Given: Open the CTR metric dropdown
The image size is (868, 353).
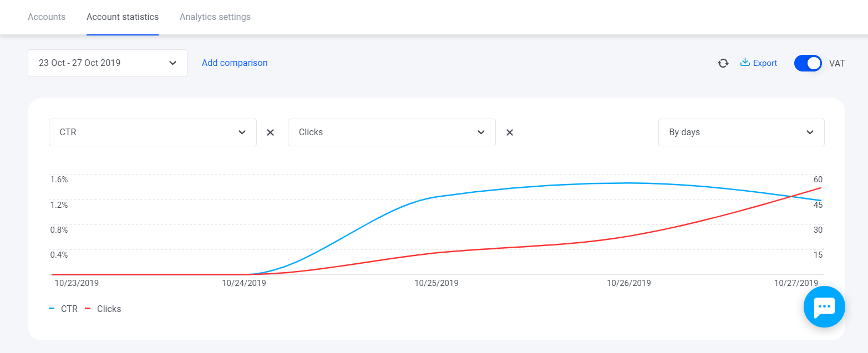Looking at the screenshot, I should [x=153, y=132].
